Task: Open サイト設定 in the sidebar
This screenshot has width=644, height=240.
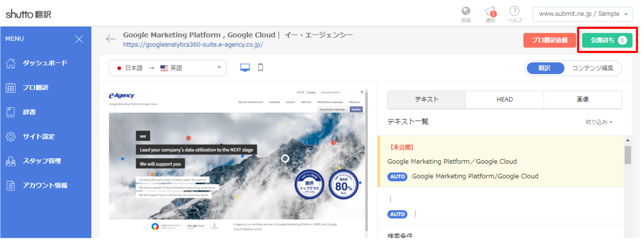Action: tap(39, 137)
